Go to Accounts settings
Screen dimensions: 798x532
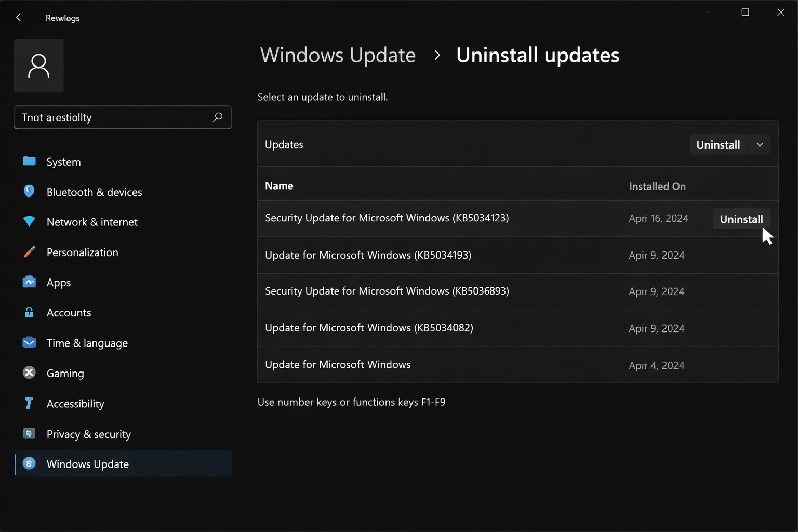tap(123, 312)
